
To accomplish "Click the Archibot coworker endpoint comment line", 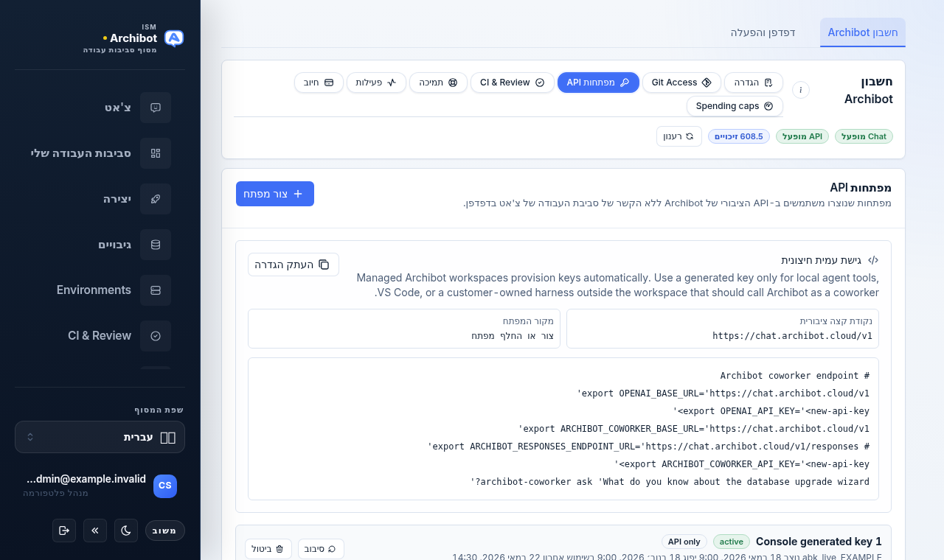I will [795, 375].
